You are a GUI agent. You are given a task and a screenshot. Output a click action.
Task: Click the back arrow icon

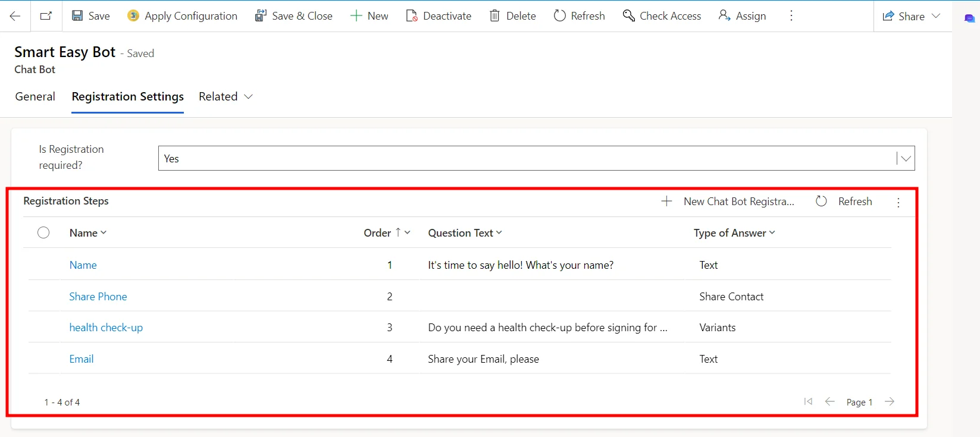coord(15,16)
